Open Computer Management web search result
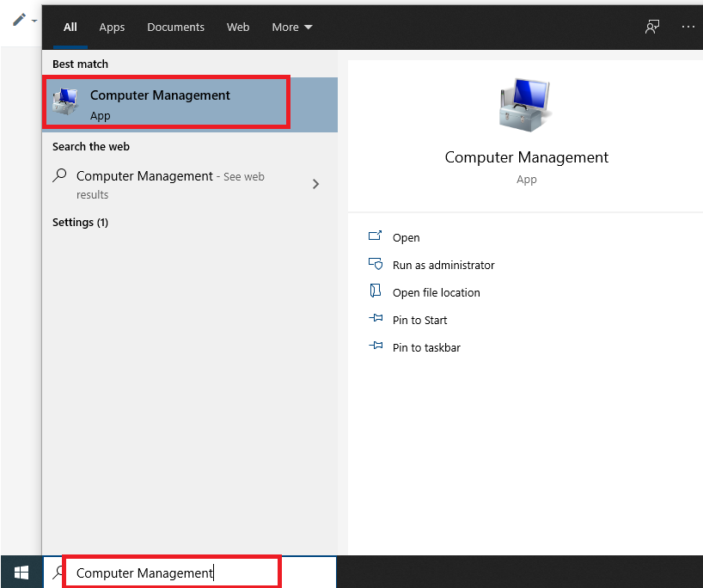Screen dimensions: 703x588 tap(190, 184)
